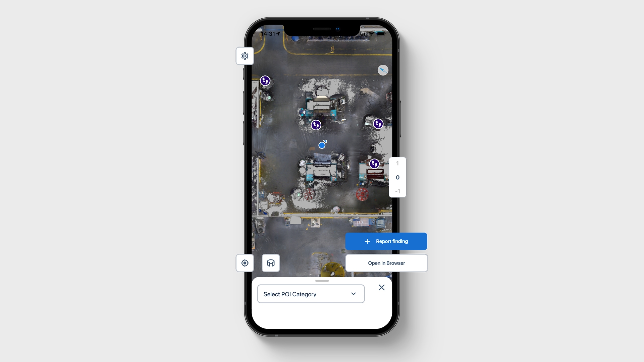Dismiss the POI category sheet
This screenshot has height=362, width=644.
coord(381,288)
